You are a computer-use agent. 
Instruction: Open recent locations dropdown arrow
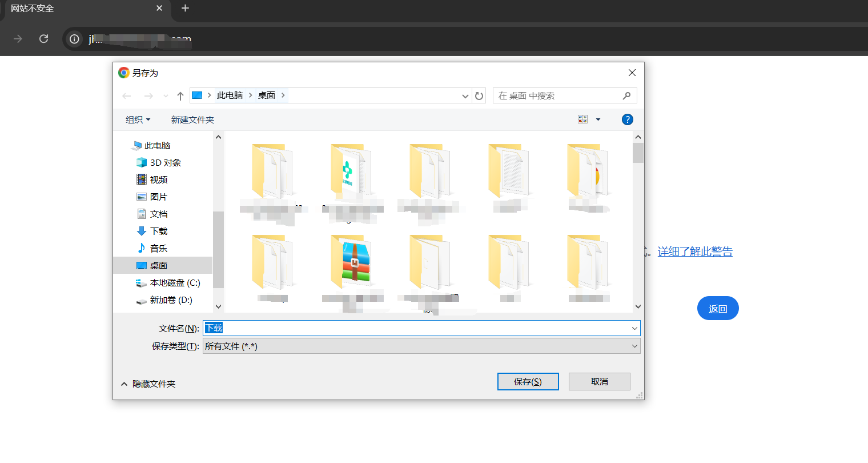[x=166, y=96]
